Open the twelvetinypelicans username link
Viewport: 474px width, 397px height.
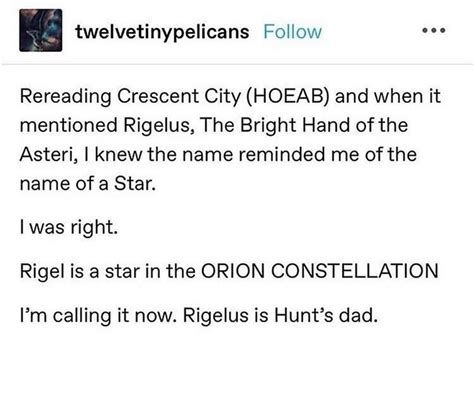pyautogui.click(x=162, y=32)
